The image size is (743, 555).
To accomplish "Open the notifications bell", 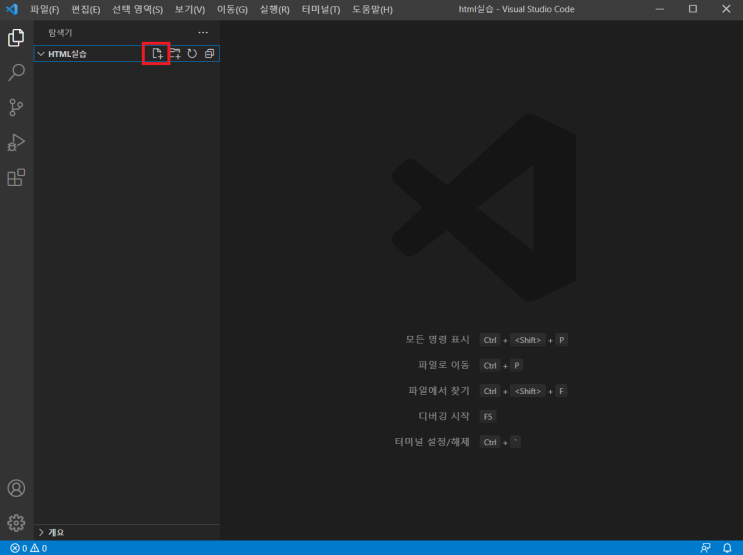I will click(x=727, y=548).
